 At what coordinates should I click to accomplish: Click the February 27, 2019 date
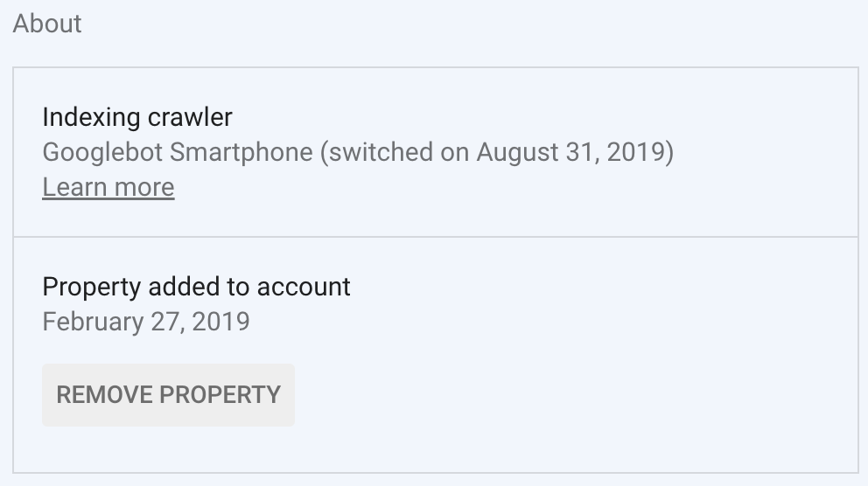pos(146,322)
